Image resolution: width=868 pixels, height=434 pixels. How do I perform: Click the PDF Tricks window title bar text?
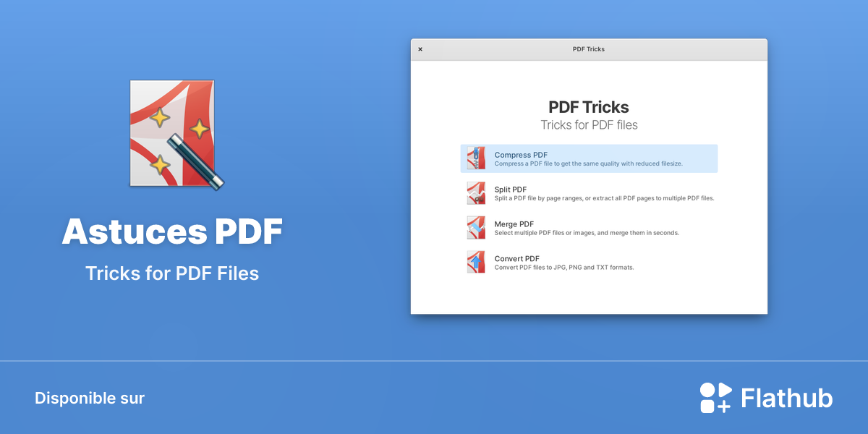589,49
